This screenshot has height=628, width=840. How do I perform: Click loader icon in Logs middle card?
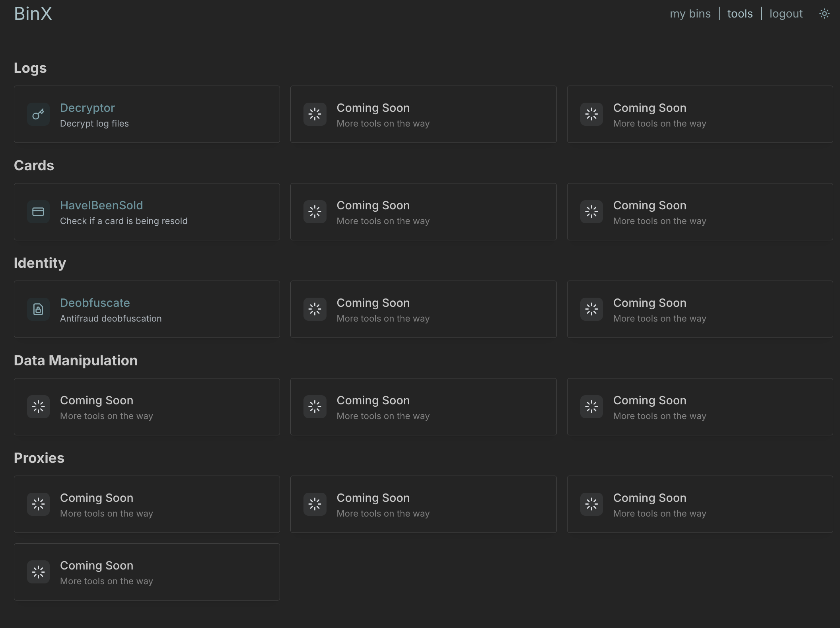[315, 115]
